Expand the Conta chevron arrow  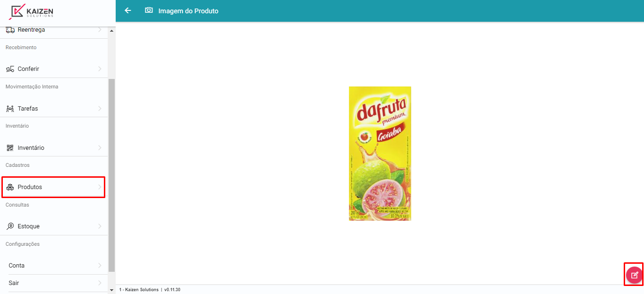(100, 266)
